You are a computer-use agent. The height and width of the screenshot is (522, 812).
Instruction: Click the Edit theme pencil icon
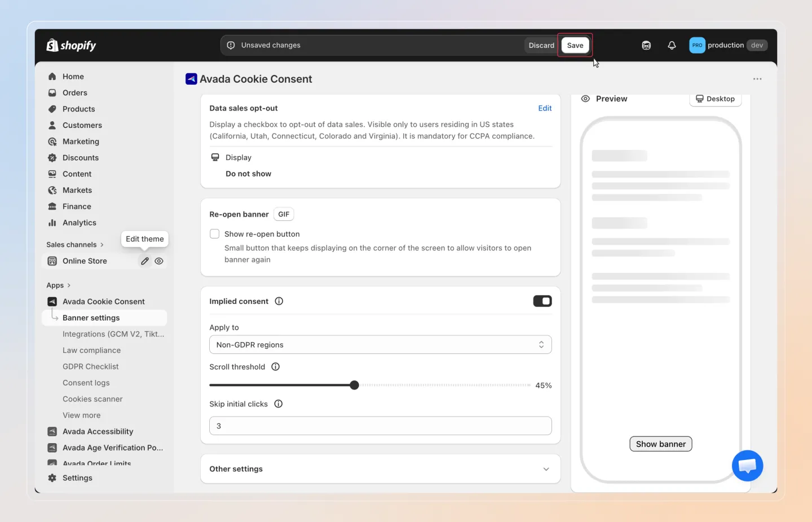tap(145, 261)
